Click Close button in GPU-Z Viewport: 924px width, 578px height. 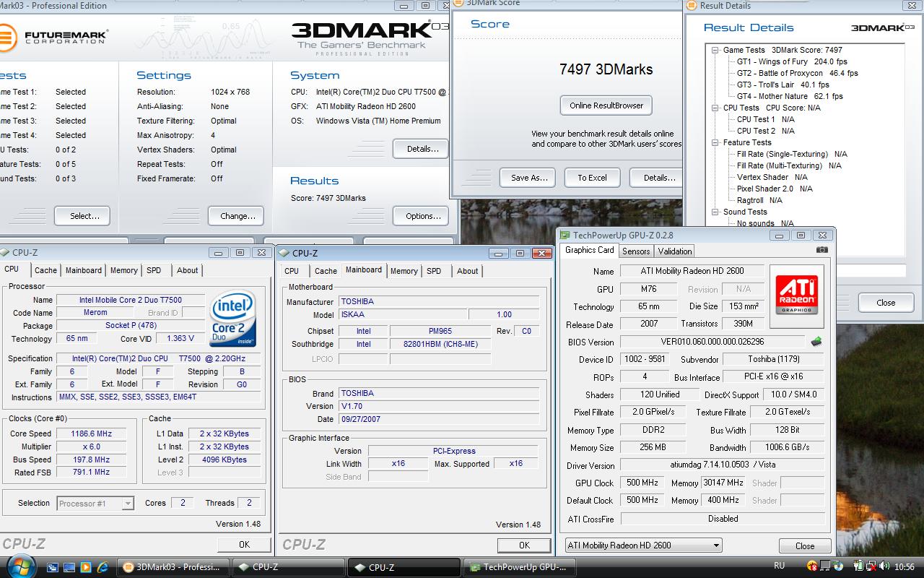(x=805, y=546)
